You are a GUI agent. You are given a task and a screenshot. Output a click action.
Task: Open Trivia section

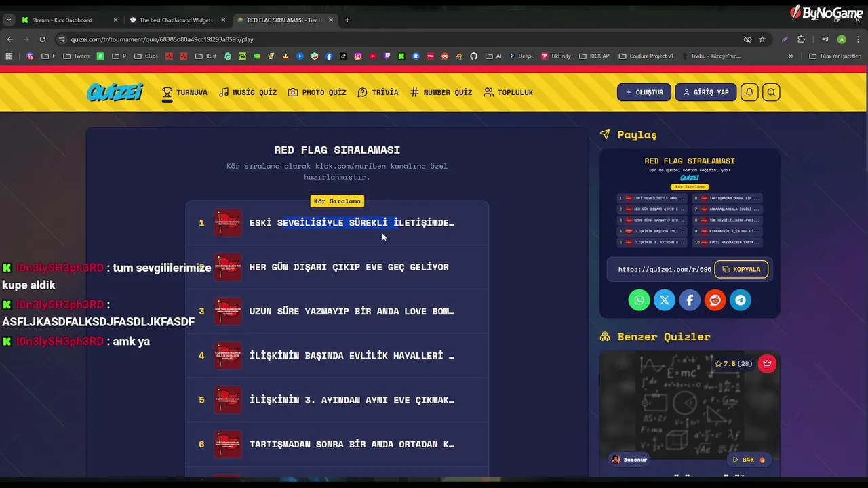point(378,92)
